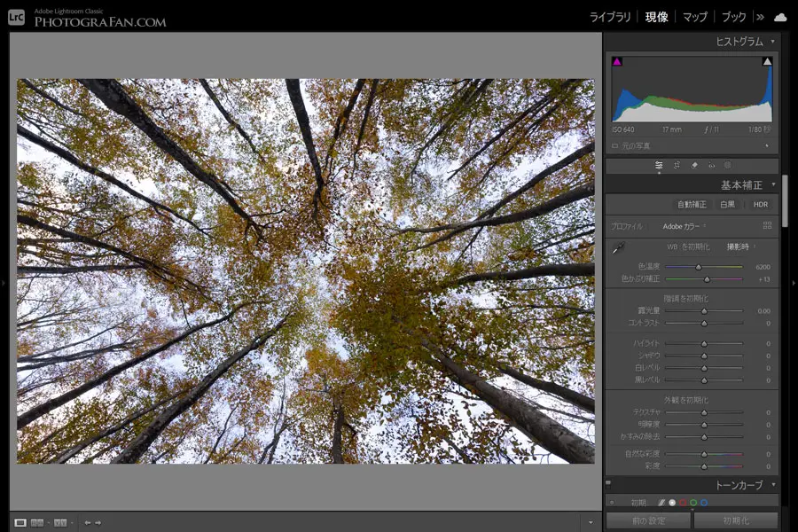Viewport: 798px width, 532px height.
Task: Select the Edit sliders tool icon
Action: [x=659, y=166]
